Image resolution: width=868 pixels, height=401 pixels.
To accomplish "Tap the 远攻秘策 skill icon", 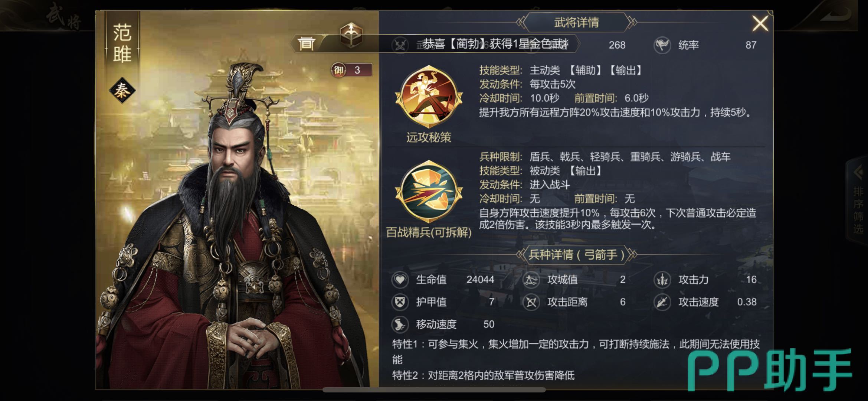I will pyautogui.click(x=429, y=97).
